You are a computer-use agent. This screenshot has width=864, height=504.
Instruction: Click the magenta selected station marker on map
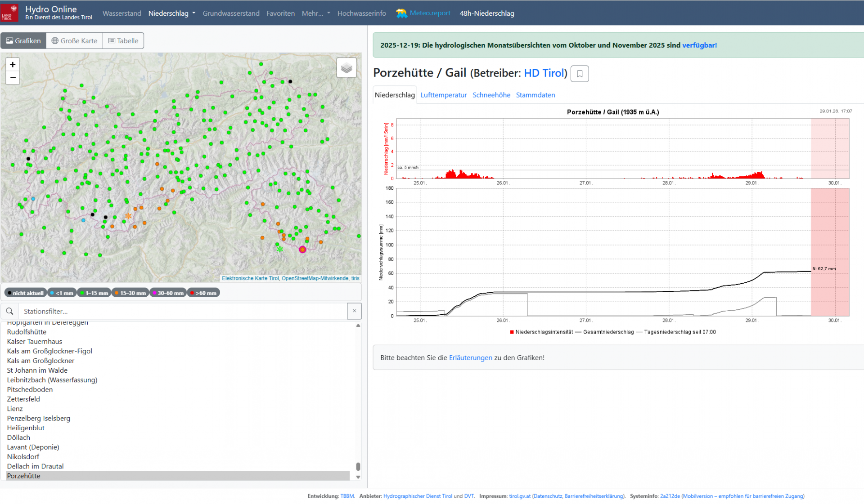(302, 250)
